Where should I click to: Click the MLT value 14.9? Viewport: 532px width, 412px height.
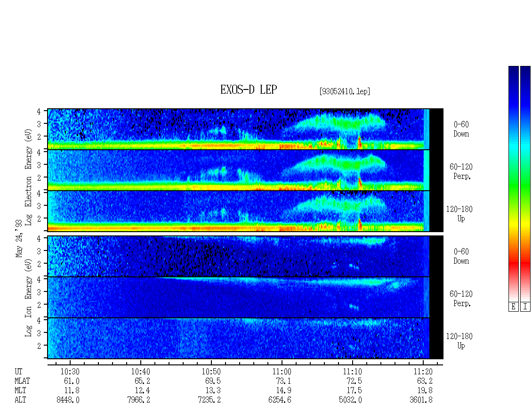(283, 391)
